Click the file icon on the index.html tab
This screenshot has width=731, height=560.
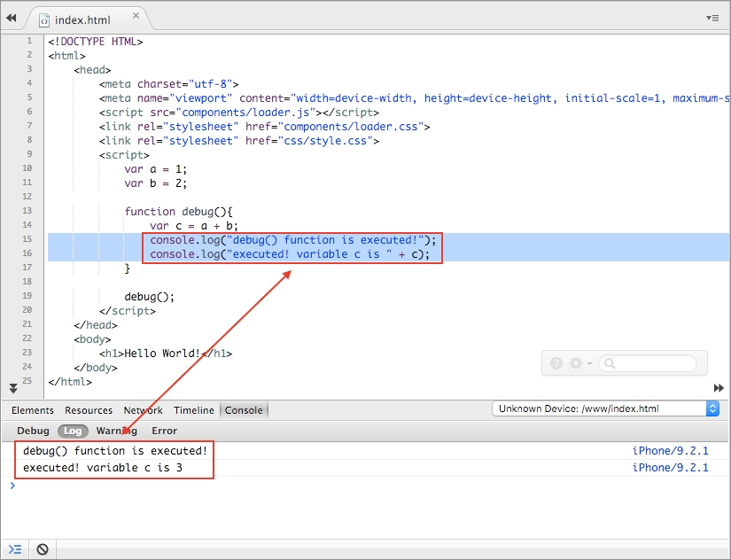[x=44, y=20]
